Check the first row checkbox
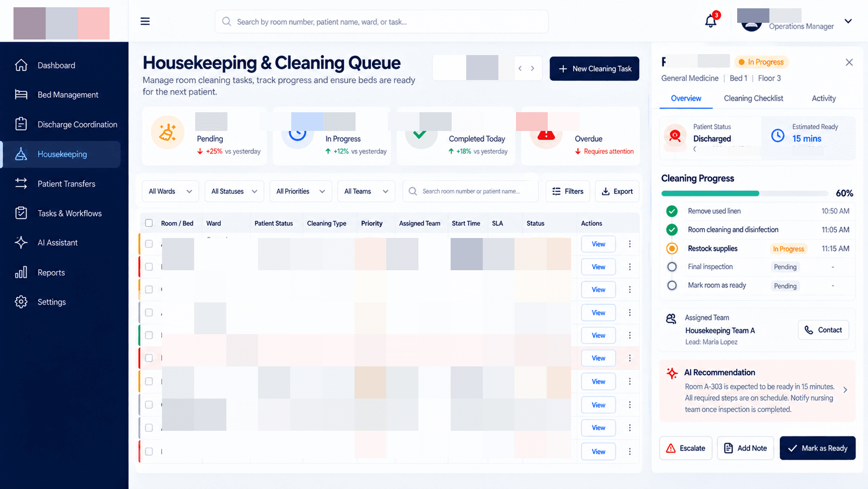The width and height of the screenshot is (868, 489). pos(149,244)
